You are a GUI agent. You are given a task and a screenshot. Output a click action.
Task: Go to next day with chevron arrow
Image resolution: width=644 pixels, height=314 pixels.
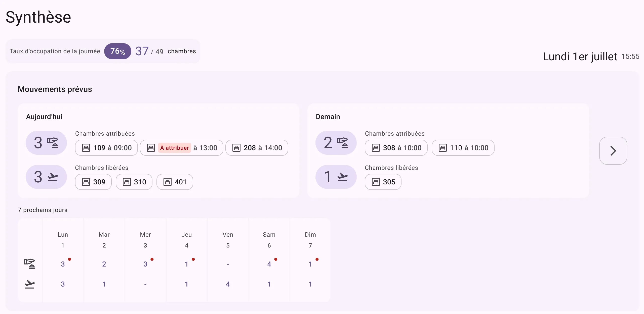(613, 151)
